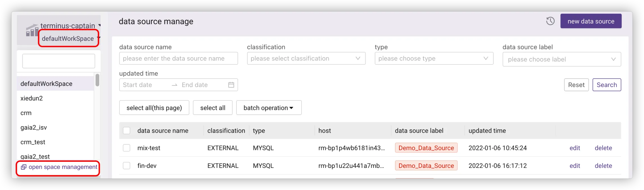Click the history clock icon

point(550,21)
